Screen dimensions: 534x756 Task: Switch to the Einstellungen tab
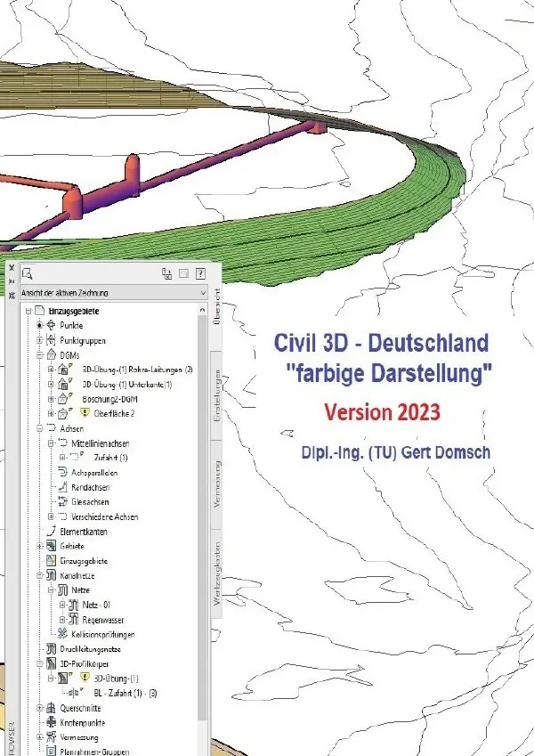click(x=217, y=396)
